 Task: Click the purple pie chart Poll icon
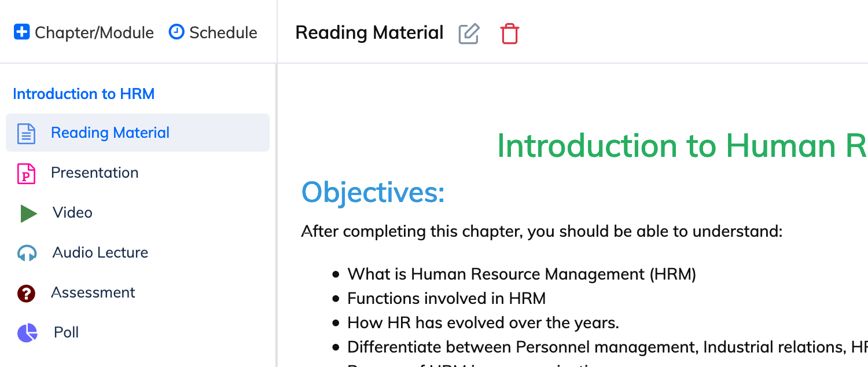point(27,333)
